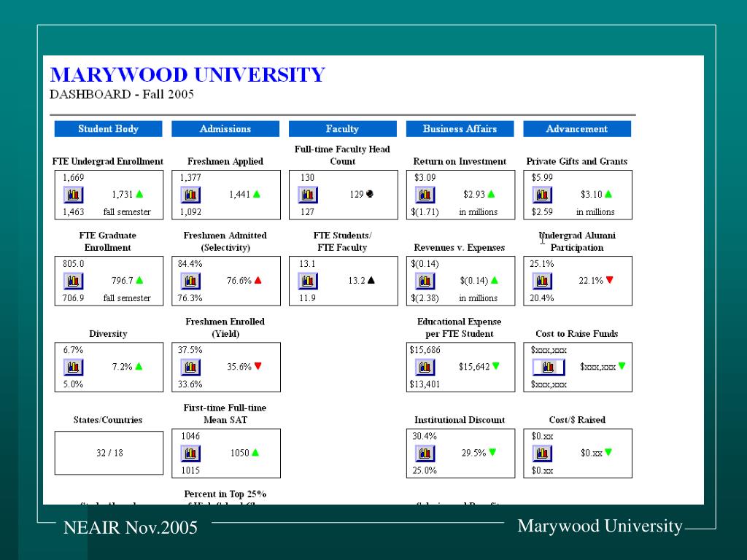Click the MARYWOOD UNIVERSITY title
Viewport: 747px width, 560px height.
(x=187, y=75)
